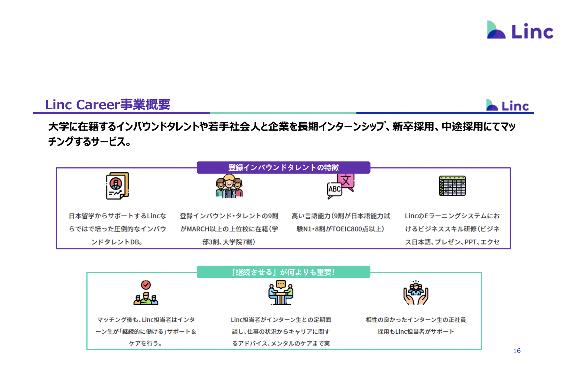Select text 相性の良かったインターン生の正社員
This screenshot has width=569, height=392.
pos(416,320)
